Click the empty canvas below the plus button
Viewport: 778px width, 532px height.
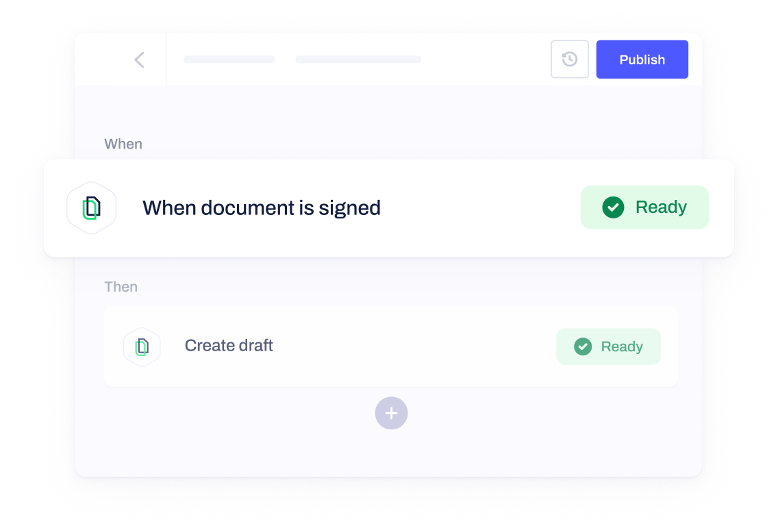click(391, 453)
